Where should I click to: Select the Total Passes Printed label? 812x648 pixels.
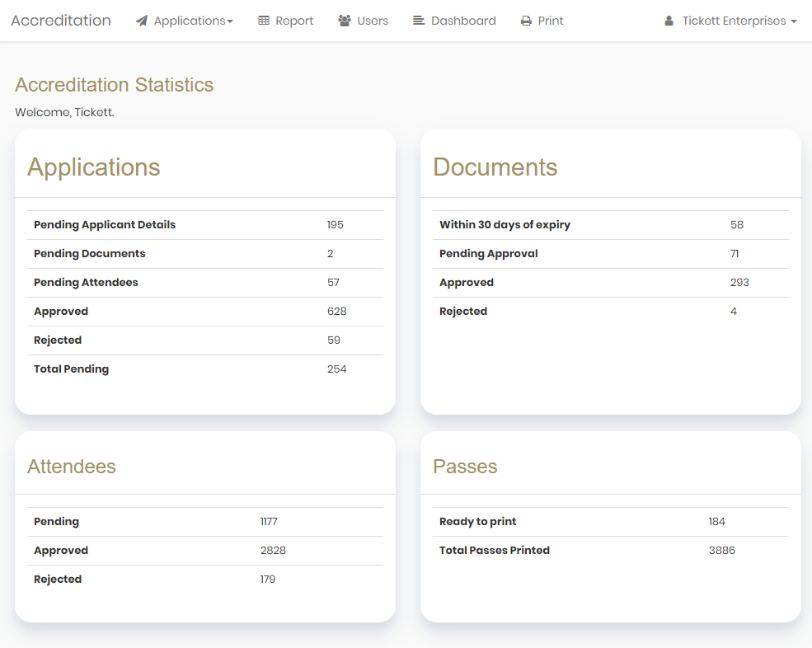pos(495,551)
